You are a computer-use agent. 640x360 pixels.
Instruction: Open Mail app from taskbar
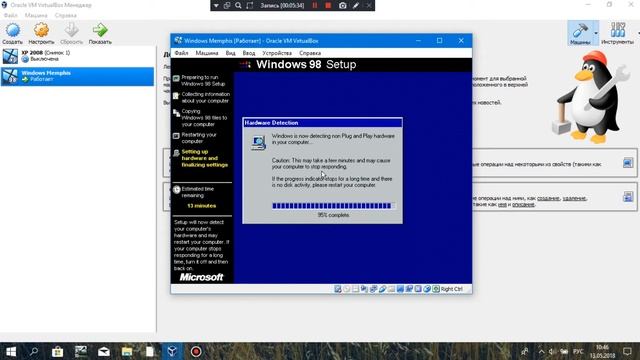pyautogui.click(x=104, y=351)
